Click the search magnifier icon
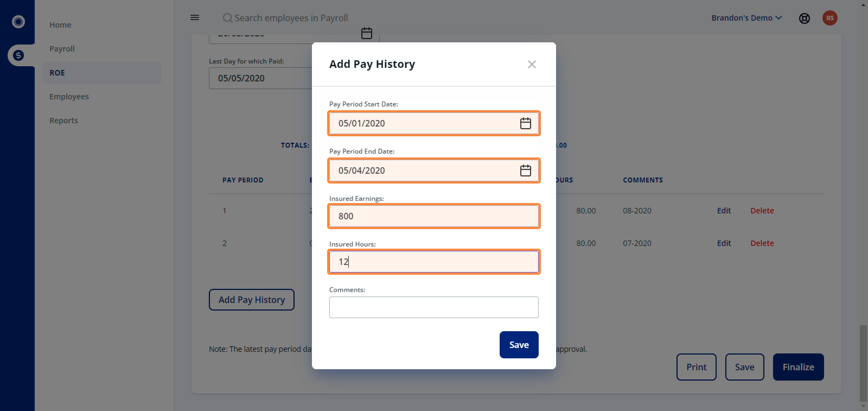The width and height of the screenshot is (868, 411). point(228,18)
